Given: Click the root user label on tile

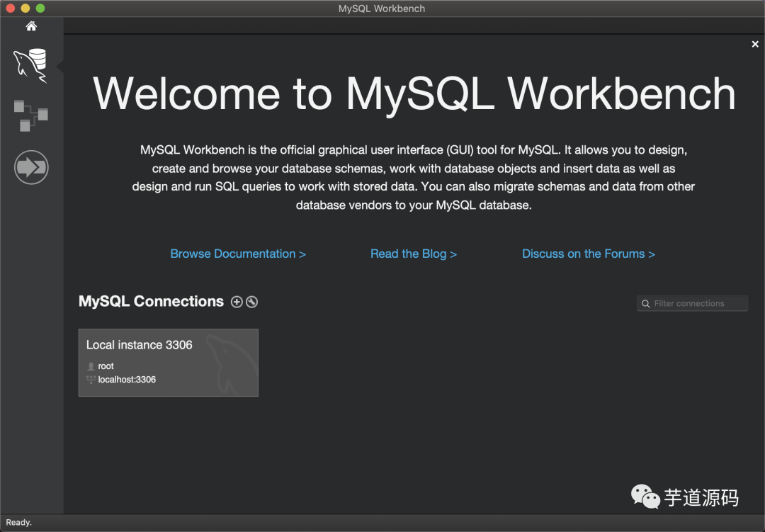Looking at the screenshot, I should (x=106, y=366).
